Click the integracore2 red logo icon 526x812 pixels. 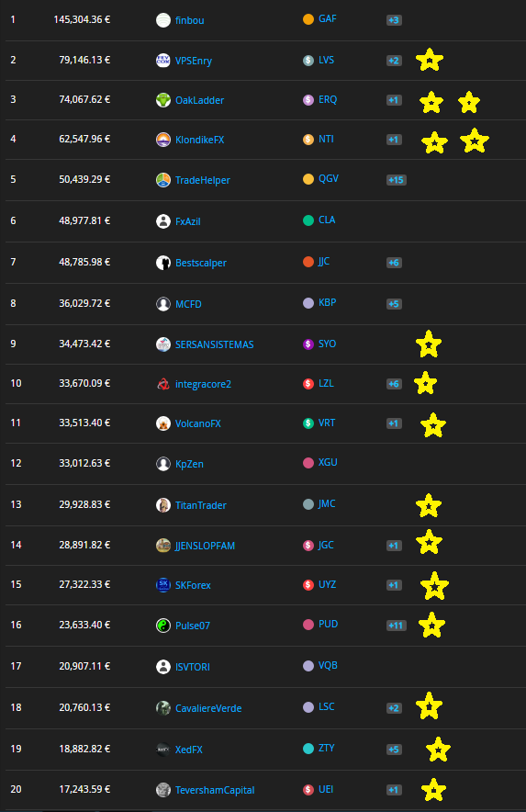coord(163,384)
